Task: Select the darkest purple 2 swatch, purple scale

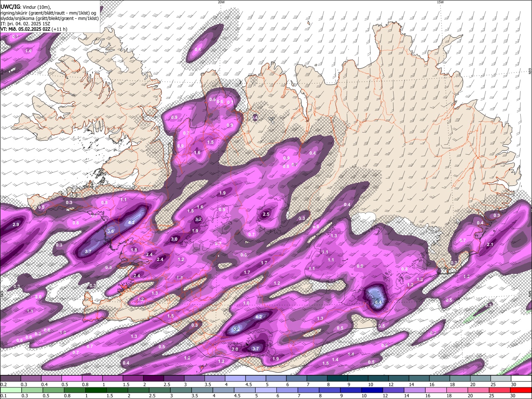Action: click(x=153, y=379)
